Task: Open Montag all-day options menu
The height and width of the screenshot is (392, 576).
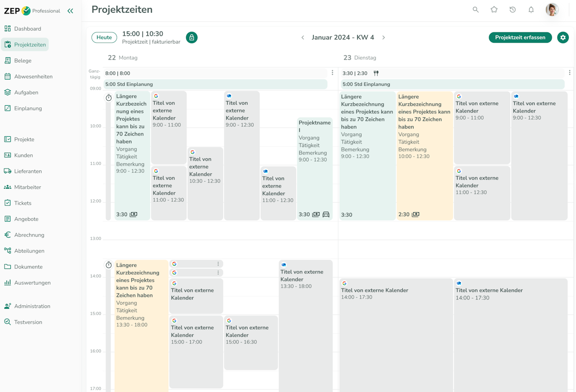Action: [x=333, y=73]
